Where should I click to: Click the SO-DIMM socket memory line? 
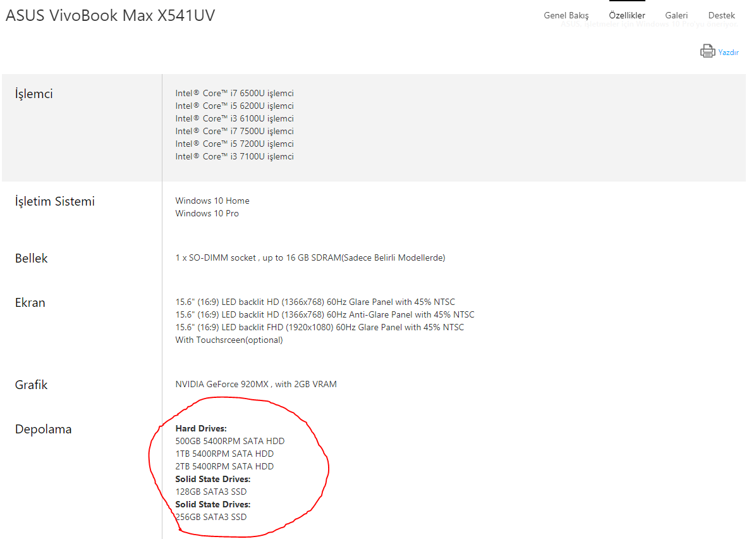coord(310,257)
